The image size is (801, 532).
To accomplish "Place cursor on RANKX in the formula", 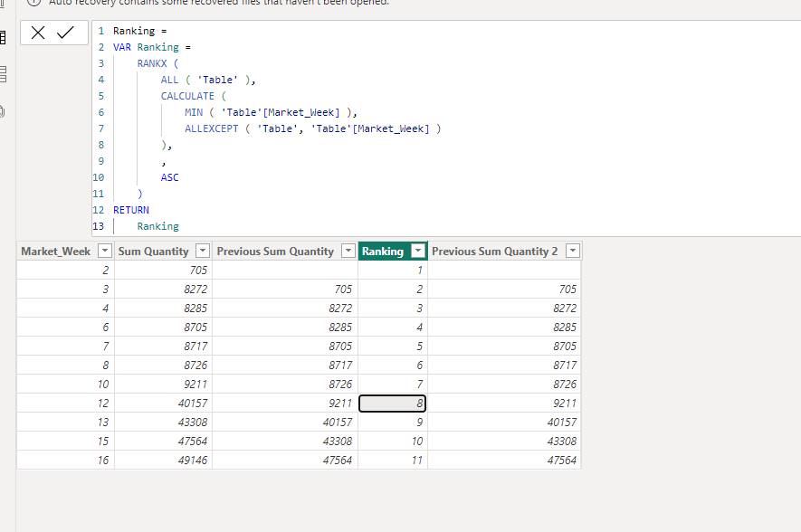I will point(152,63).
